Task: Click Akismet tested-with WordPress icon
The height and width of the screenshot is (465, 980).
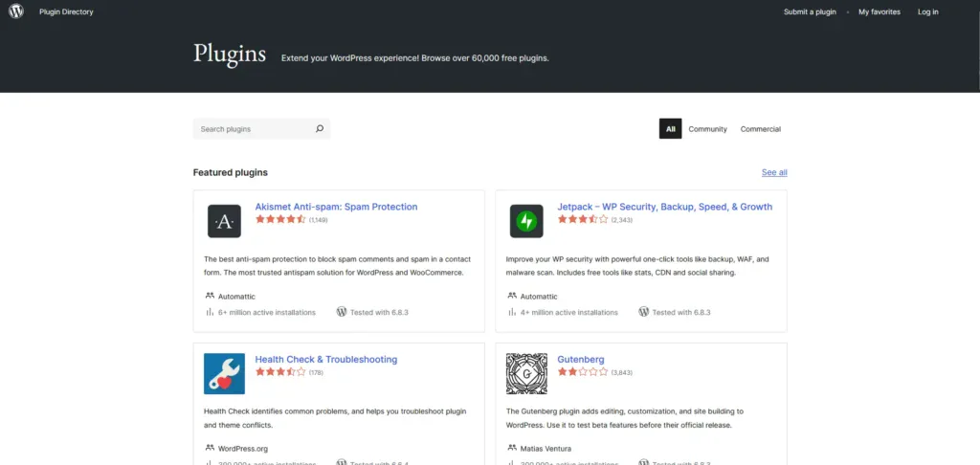Action: (342, 311)
